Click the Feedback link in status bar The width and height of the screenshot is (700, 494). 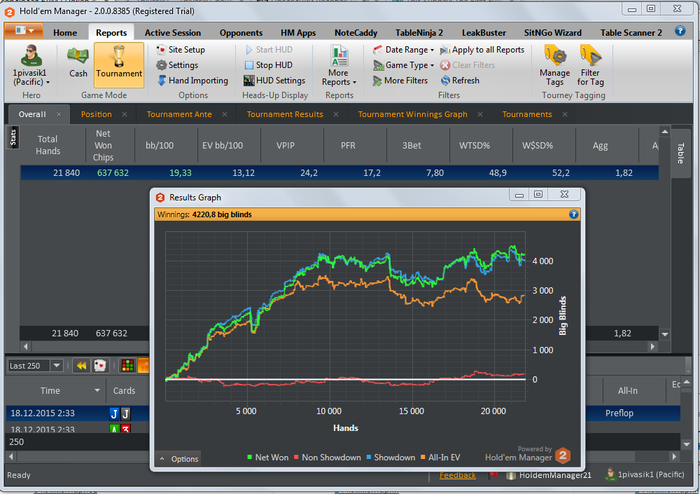click(457, 475)
